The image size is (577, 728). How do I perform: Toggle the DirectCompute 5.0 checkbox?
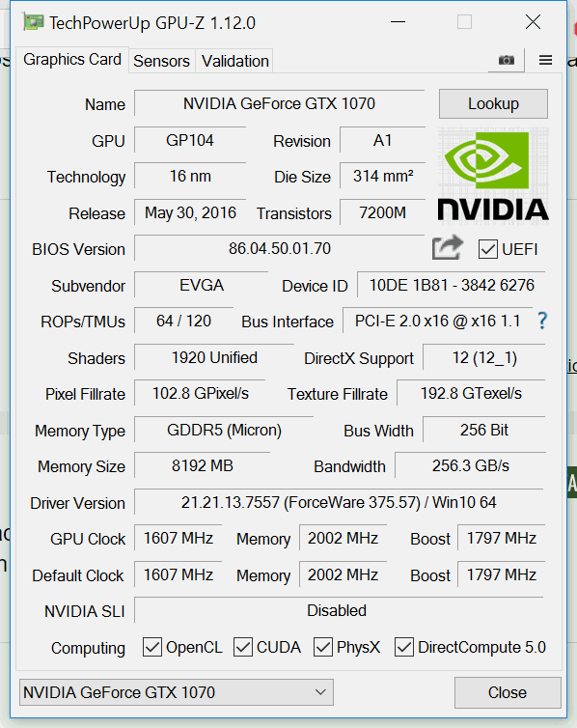tap(404, 647)
